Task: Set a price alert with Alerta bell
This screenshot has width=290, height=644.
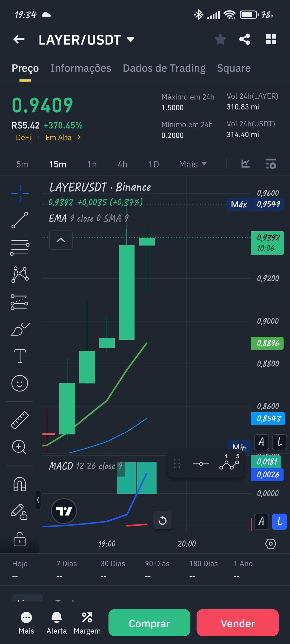Action: click(56, 623)
